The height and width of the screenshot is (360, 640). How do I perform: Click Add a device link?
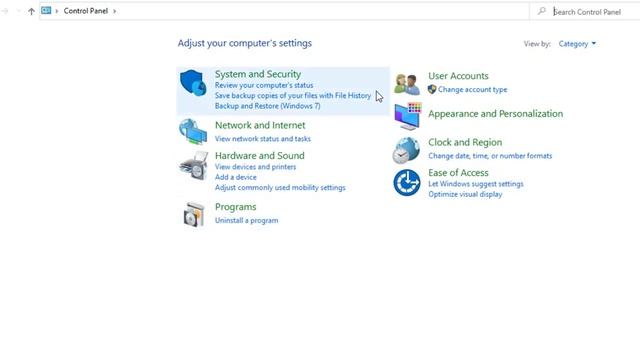(236, 177)
